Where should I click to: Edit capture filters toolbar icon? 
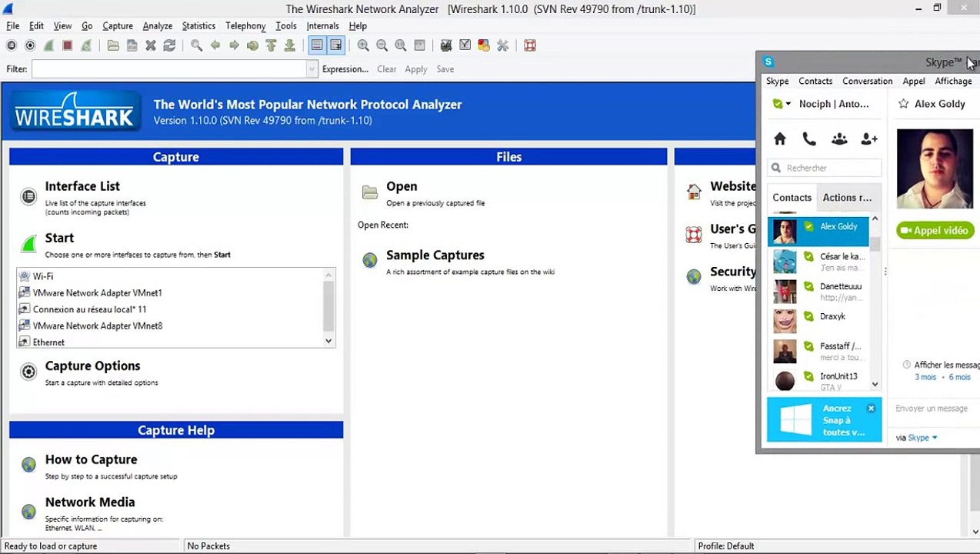coord(446,45)
